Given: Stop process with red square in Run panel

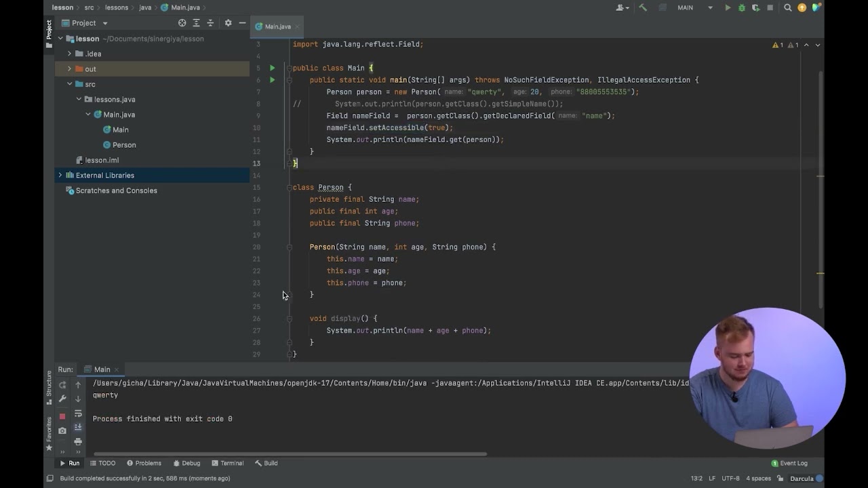Looking at the screenshot, I should [62, 416].
